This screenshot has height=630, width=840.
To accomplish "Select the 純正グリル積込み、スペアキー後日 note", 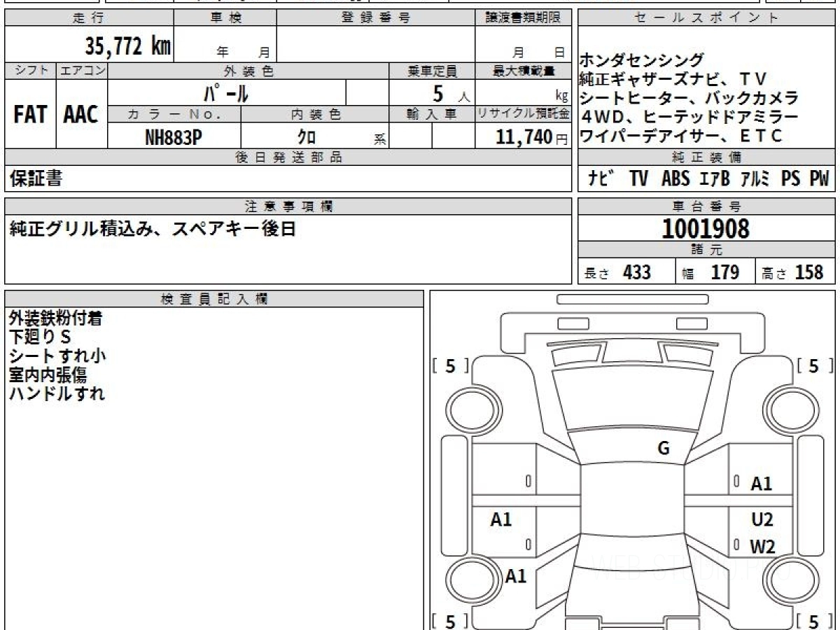I will (153, 229).
